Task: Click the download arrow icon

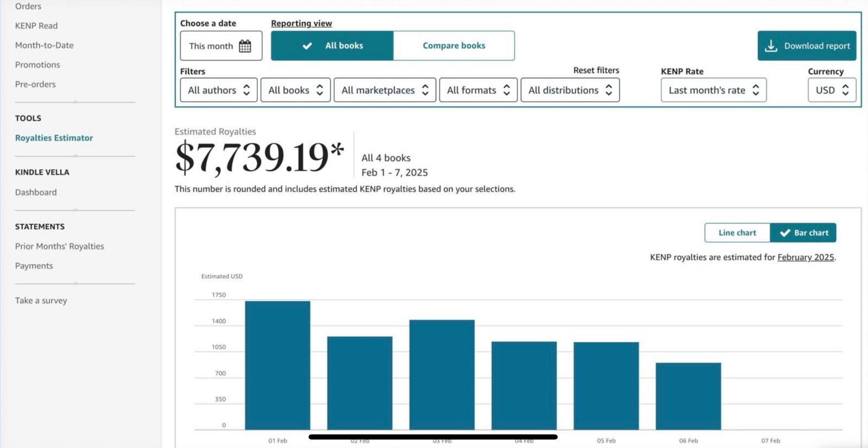Action: [x=771, y=46]
